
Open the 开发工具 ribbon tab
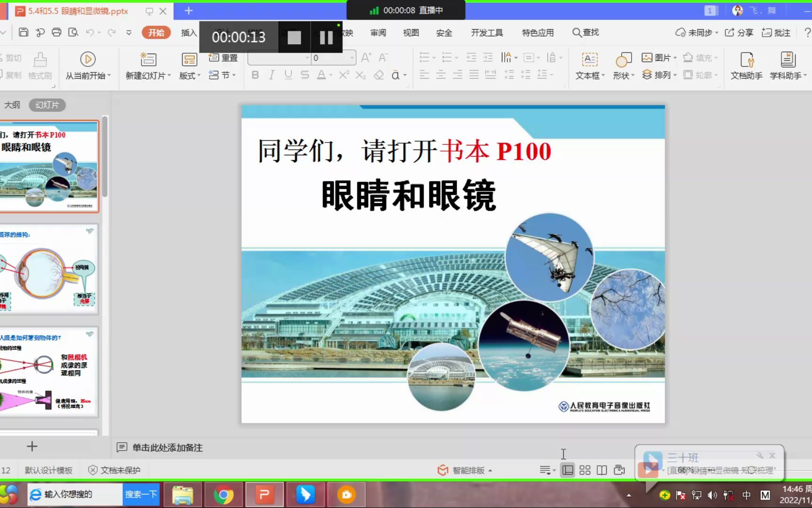pyautogui.click(x=487, y=32)
